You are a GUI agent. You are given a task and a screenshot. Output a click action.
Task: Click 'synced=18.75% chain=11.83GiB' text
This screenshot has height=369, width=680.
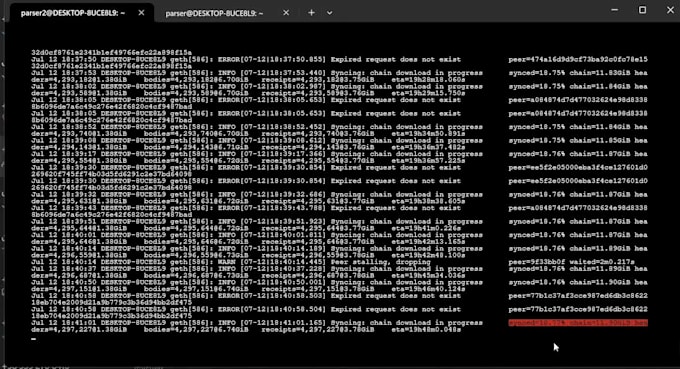click(569, 73)
